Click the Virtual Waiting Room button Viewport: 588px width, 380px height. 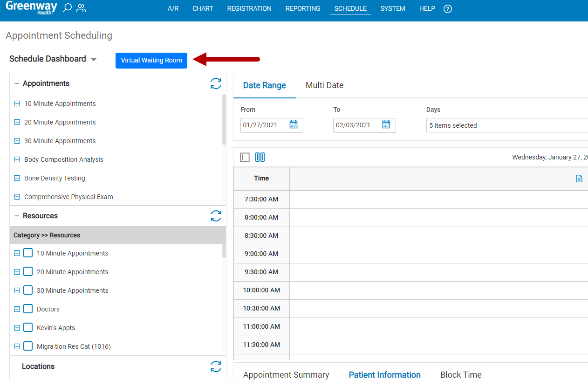pos(151,60)
